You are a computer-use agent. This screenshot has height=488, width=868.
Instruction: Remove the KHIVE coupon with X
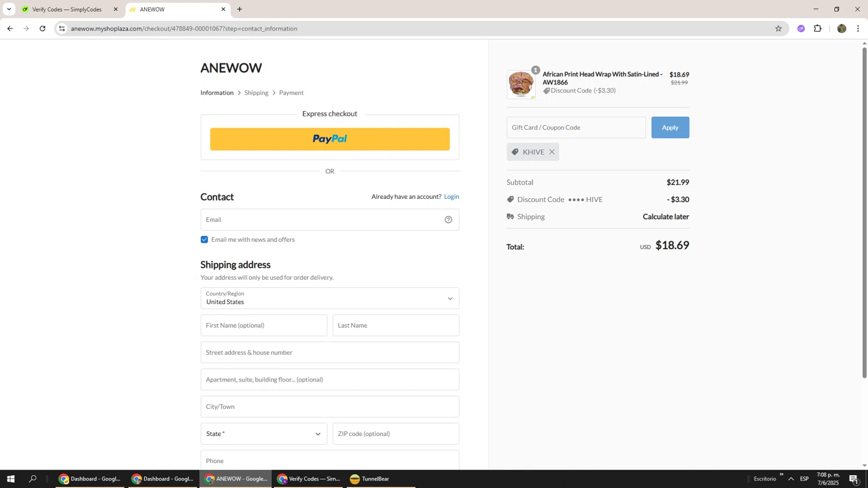click(552, 152)
